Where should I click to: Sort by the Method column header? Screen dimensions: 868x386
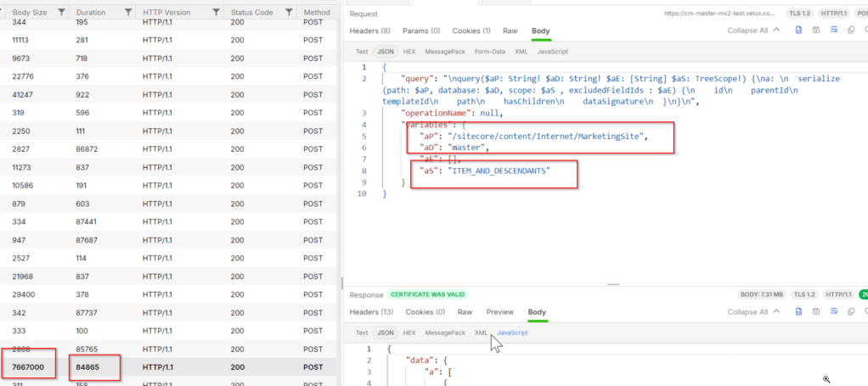click(x=316, y=13)
